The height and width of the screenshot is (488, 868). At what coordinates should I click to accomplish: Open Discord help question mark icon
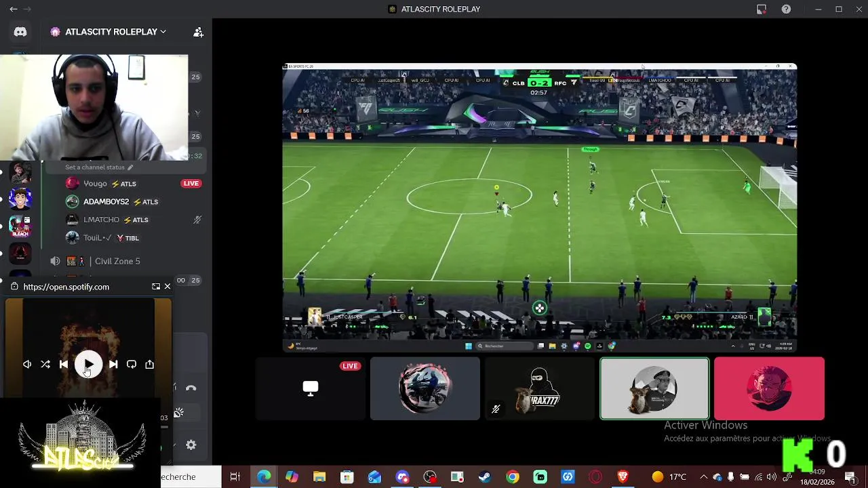[786, 9]
